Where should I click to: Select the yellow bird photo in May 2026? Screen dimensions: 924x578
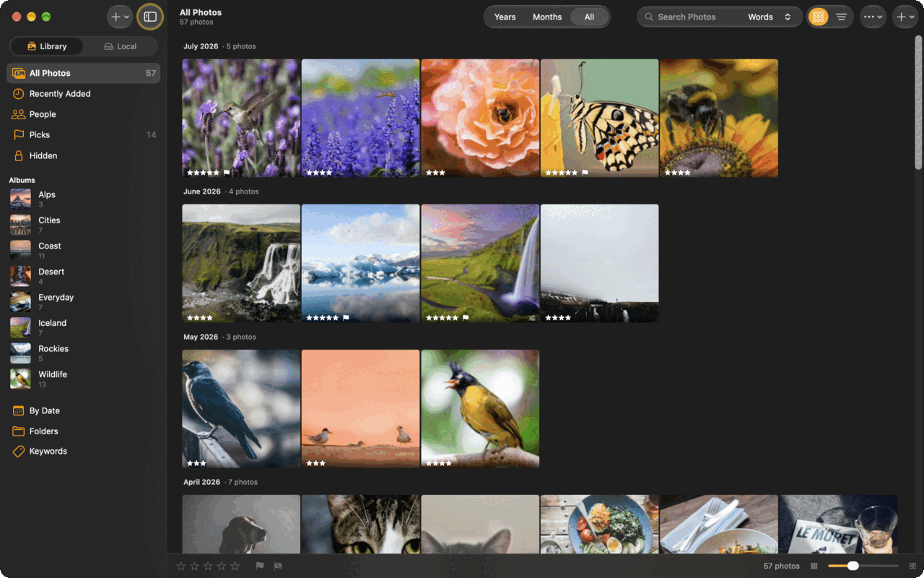point(480,409)
